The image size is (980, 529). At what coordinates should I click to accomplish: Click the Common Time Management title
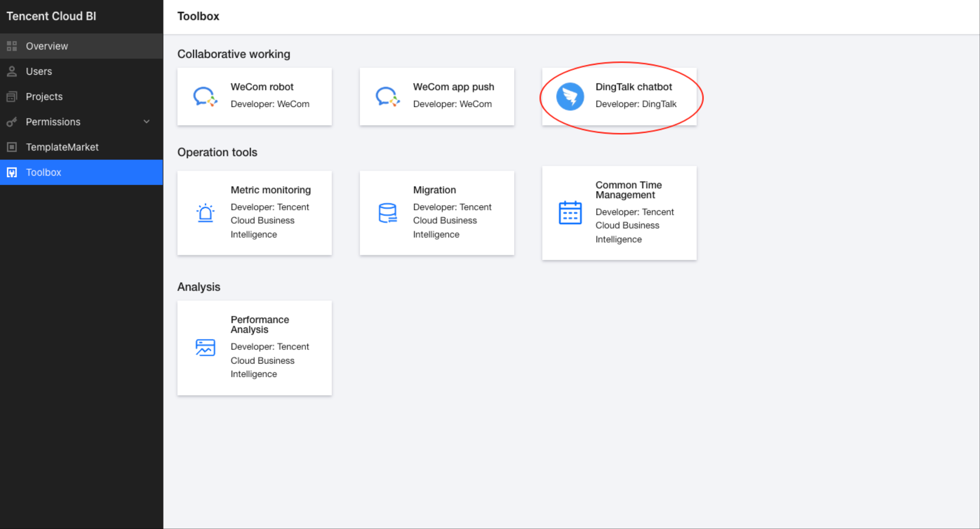(628, 190)
